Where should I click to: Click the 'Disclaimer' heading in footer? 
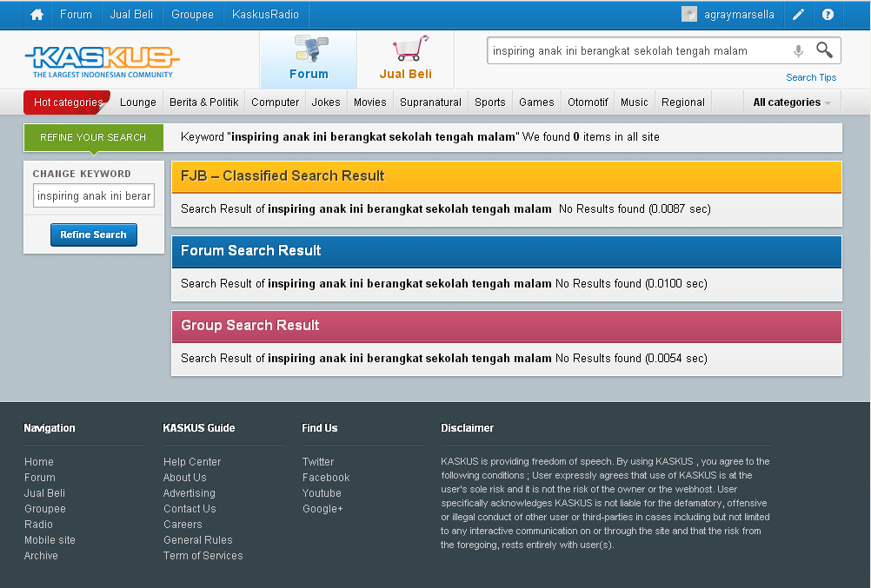[x=467, y=427]
